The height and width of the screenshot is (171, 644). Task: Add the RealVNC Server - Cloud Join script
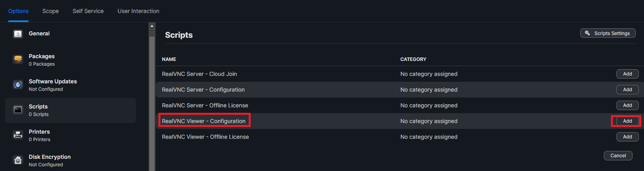627,74
